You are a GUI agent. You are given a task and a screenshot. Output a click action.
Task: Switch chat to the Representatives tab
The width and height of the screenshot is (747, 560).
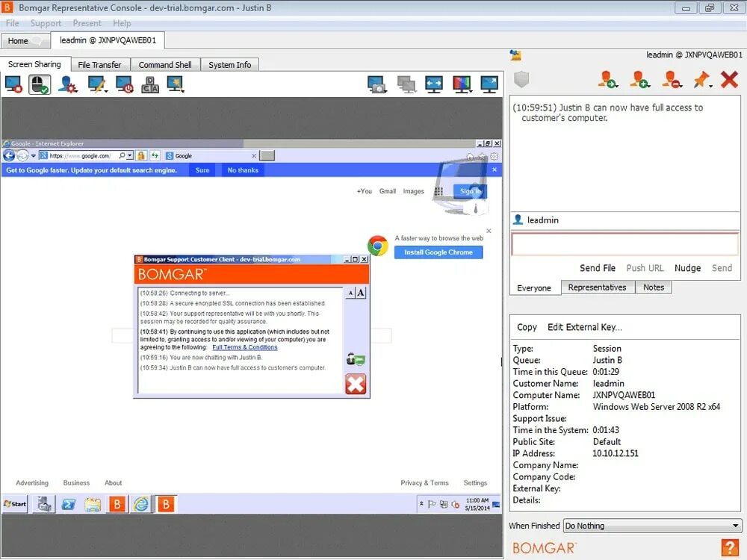(x=597, y=287)
